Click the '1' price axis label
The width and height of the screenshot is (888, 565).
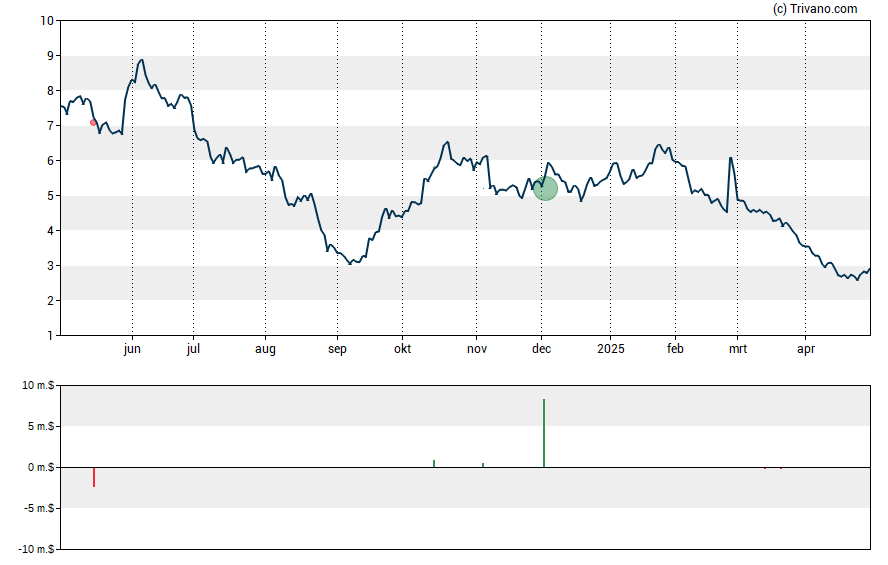point(50,336)
